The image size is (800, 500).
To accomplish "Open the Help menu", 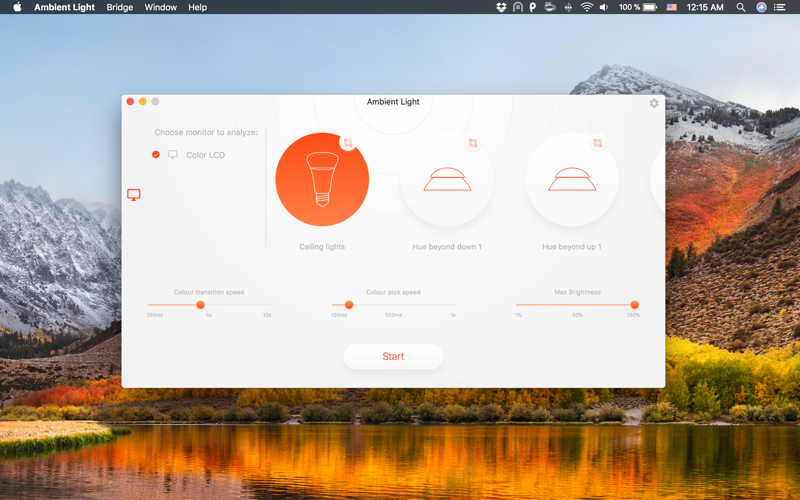I will tap(197, 7).
